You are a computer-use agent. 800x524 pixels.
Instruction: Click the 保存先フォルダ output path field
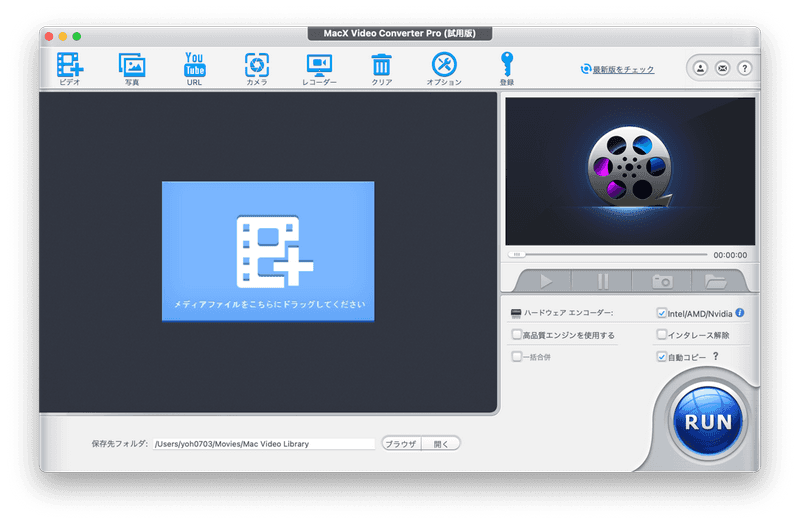263,443
